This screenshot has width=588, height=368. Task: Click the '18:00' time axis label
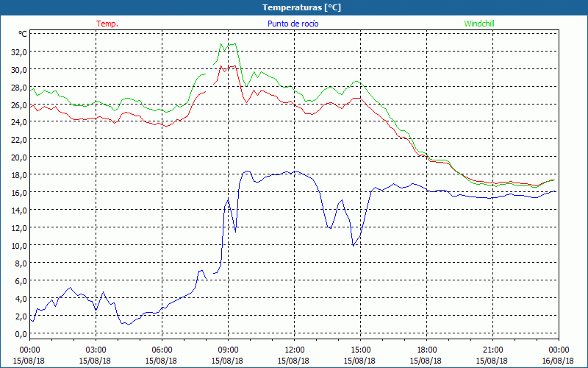point(426,350)
